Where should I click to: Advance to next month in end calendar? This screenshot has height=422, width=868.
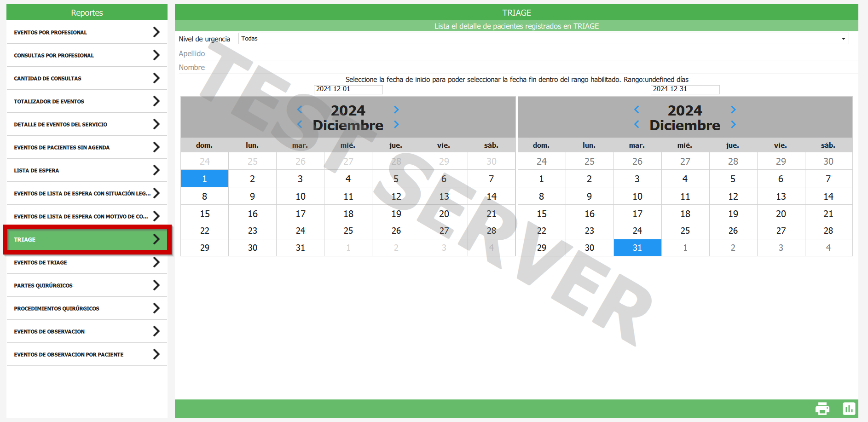tap(733, 125)
